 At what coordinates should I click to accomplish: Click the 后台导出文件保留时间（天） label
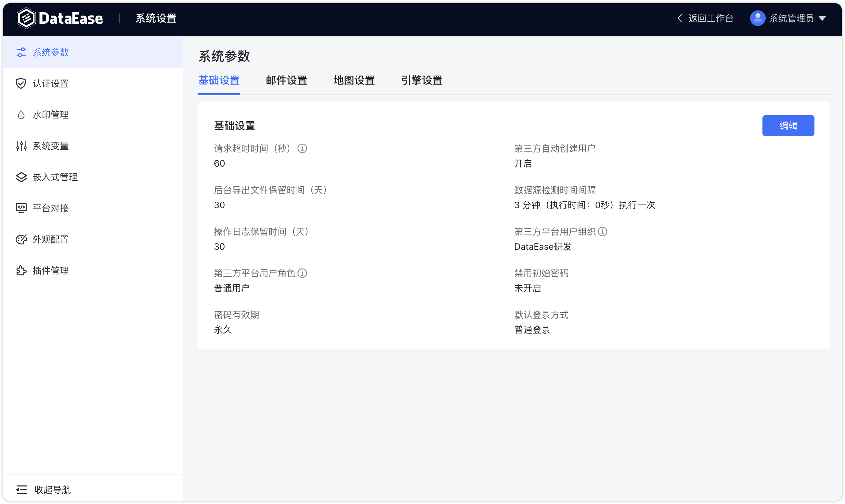271,190
